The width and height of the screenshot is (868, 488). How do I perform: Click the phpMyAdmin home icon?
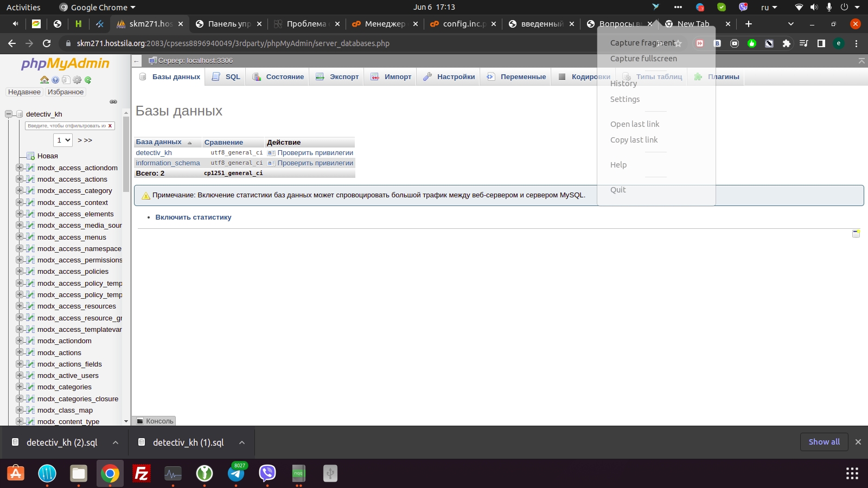[44, 80]
